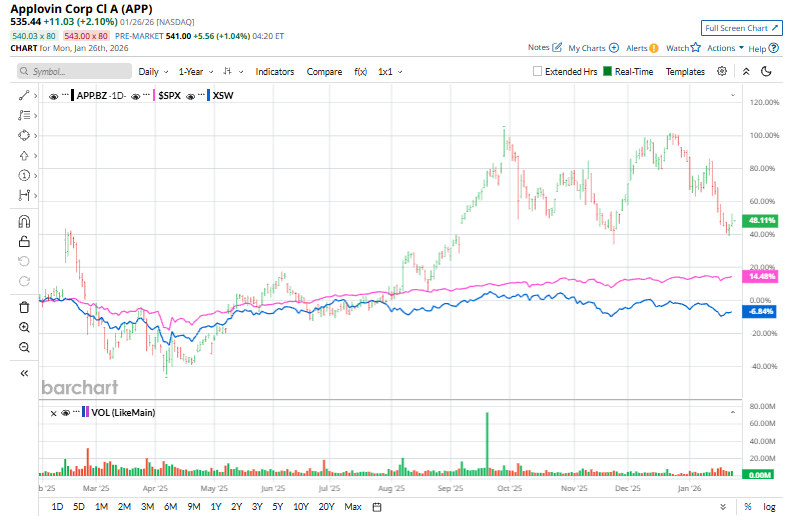
Task: Open the 1x1 grid layout dropdown
Action: coord(390,72)
